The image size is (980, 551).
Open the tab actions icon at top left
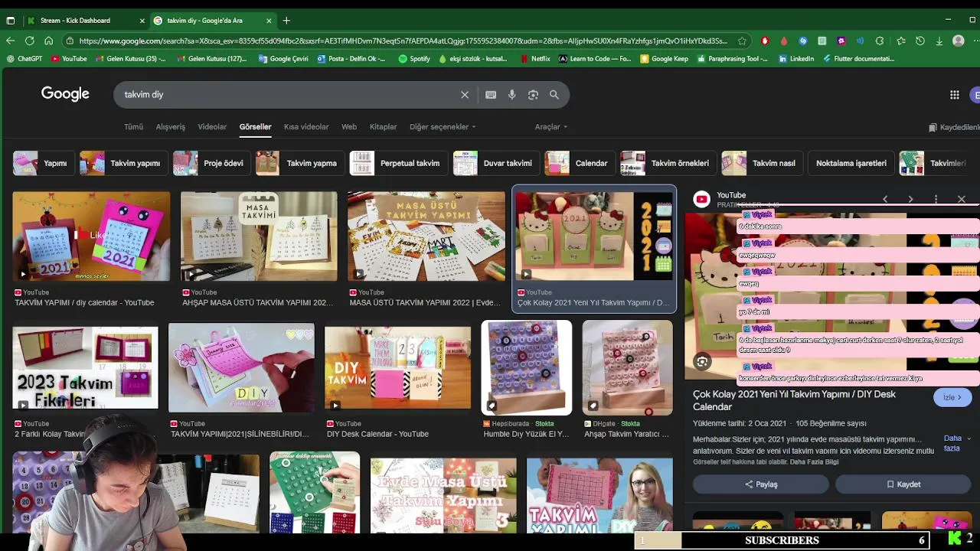pyautogui.click(x=11, y=21)
